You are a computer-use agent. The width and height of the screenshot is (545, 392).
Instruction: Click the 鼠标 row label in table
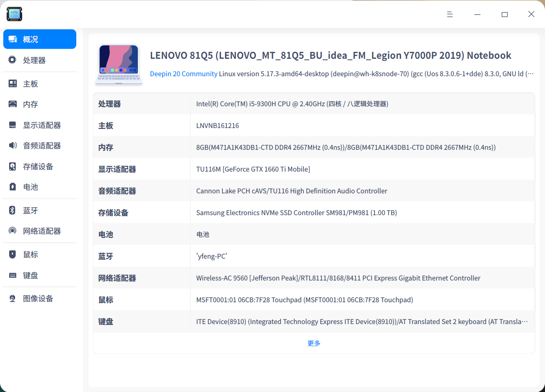106,300
